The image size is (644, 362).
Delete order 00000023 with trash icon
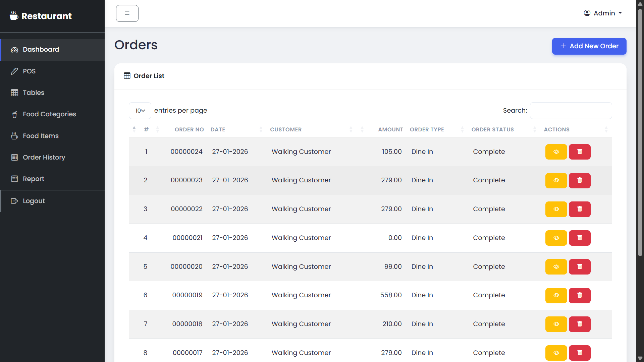tap(580, 180)
